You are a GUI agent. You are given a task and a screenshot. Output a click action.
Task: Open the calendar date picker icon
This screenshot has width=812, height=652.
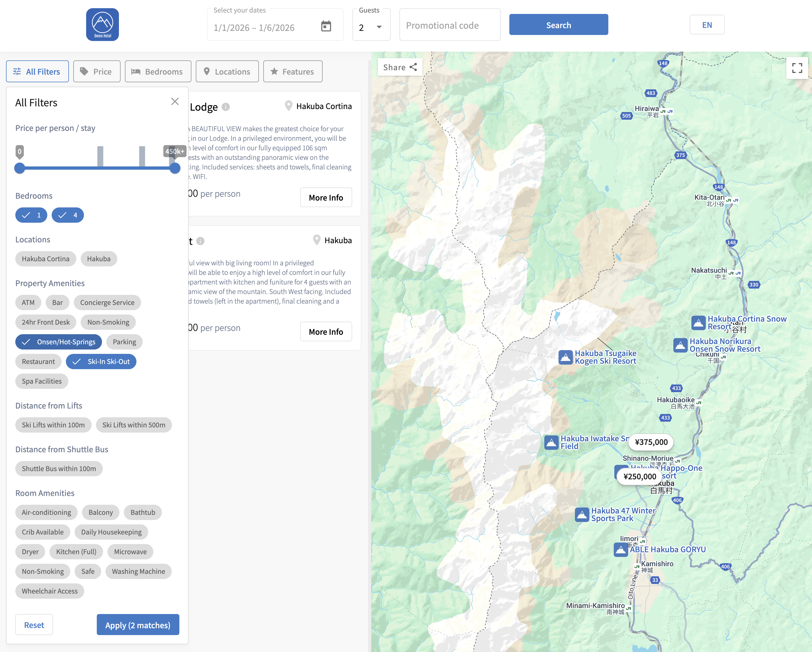pos(326,26)
